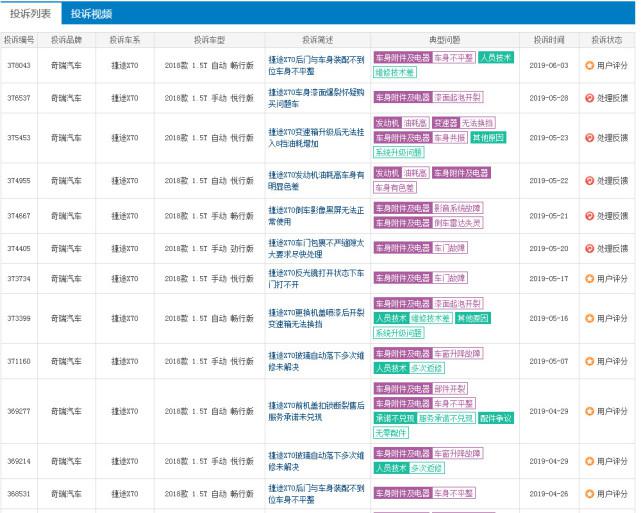Switch to the 投诉列表 tab
This screenshot has height=513, width=641.
point(31,13)
